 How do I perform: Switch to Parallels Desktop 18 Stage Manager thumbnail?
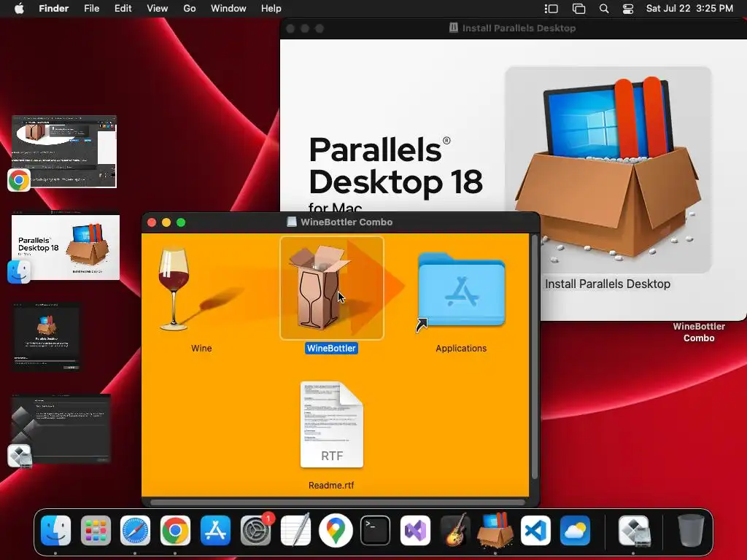[66, 246]
